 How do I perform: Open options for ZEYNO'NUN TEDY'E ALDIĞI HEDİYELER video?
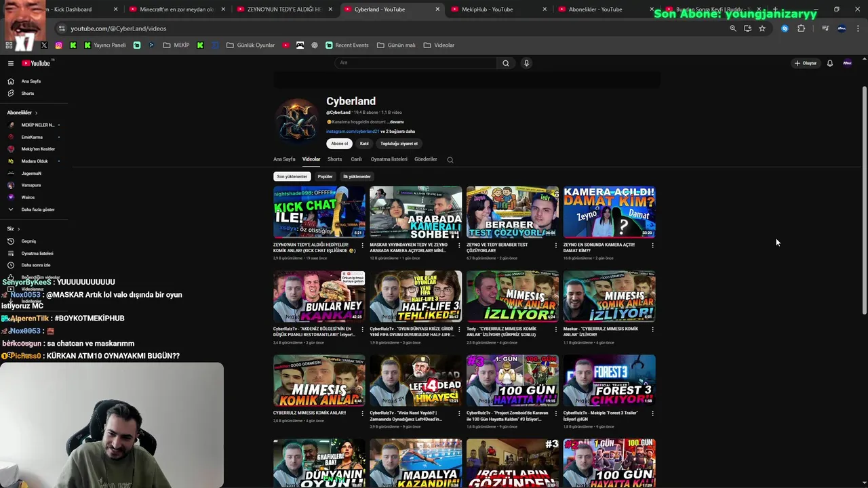[x=362, y=245]
